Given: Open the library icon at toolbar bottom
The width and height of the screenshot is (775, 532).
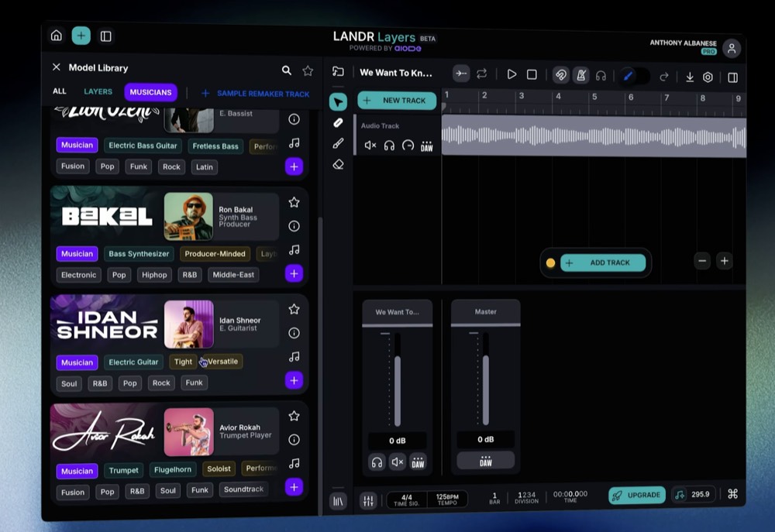Looking at the screenshot, I should tap(338, 501).
